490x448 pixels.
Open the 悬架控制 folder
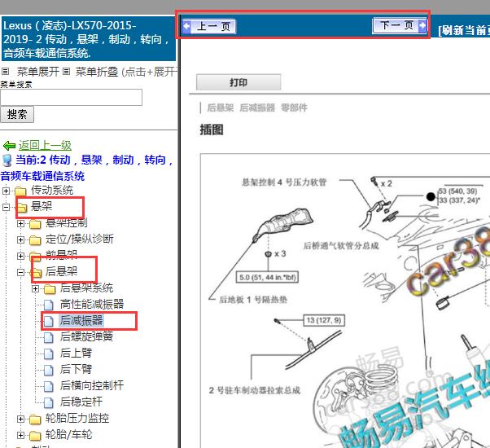click(x=66, y=223)
